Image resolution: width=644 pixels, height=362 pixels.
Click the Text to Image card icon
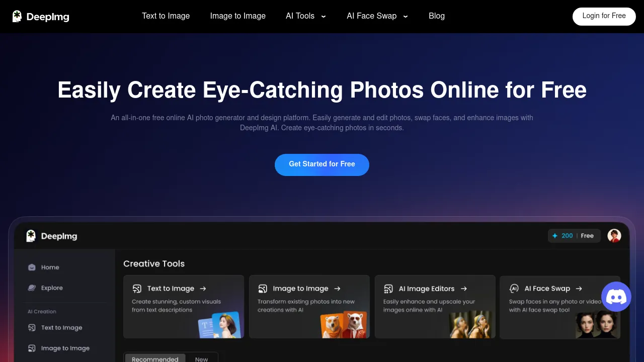137,289
